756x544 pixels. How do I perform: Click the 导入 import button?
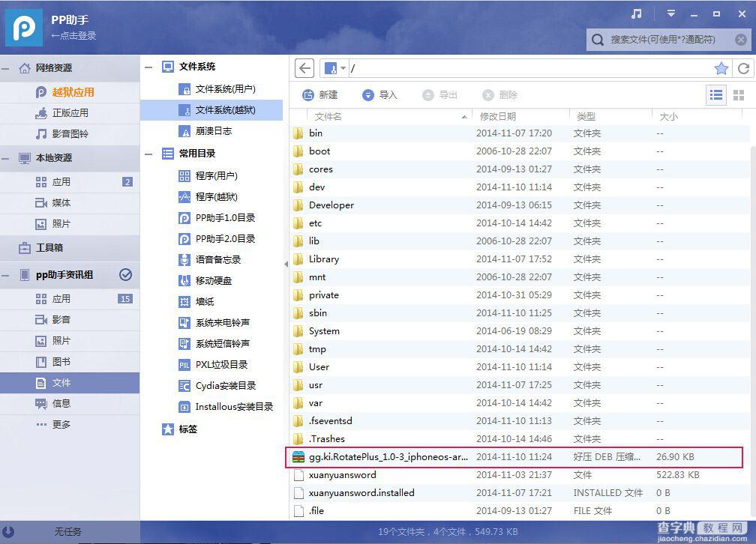tap(380, 95)
